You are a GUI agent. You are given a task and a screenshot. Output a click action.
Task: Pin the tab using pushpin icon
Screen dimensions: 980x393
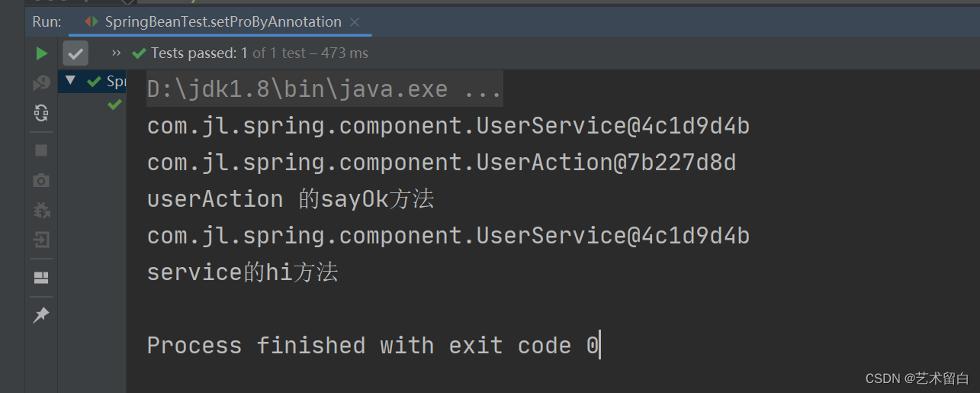(42, 314)
